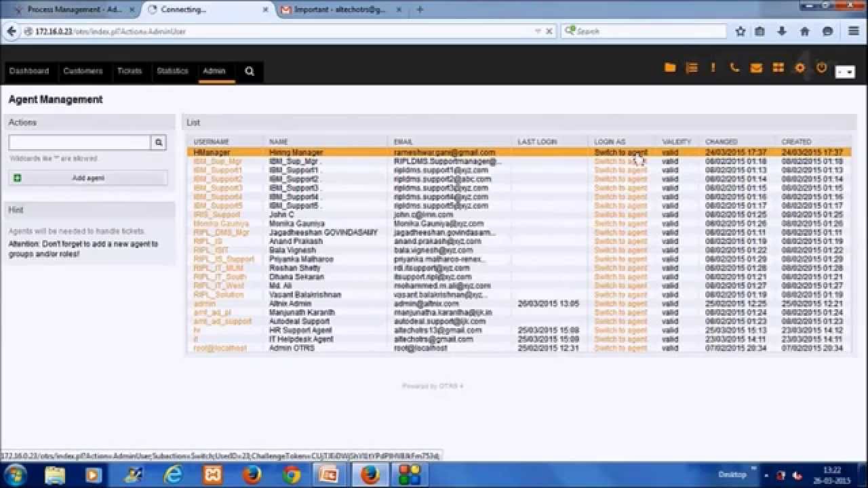The height and width of the screenshot is (488, 868).
Task: Open a new browser tab with plus
Action: pos(420,9)
